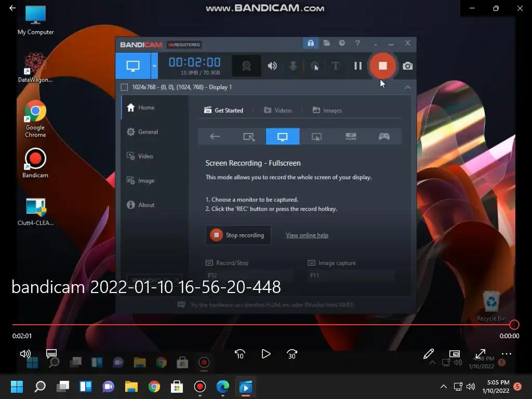Open Microsoft Store from the taskbar
The height and width of the screenshot is (399, 532).
(x=177, y=387)
